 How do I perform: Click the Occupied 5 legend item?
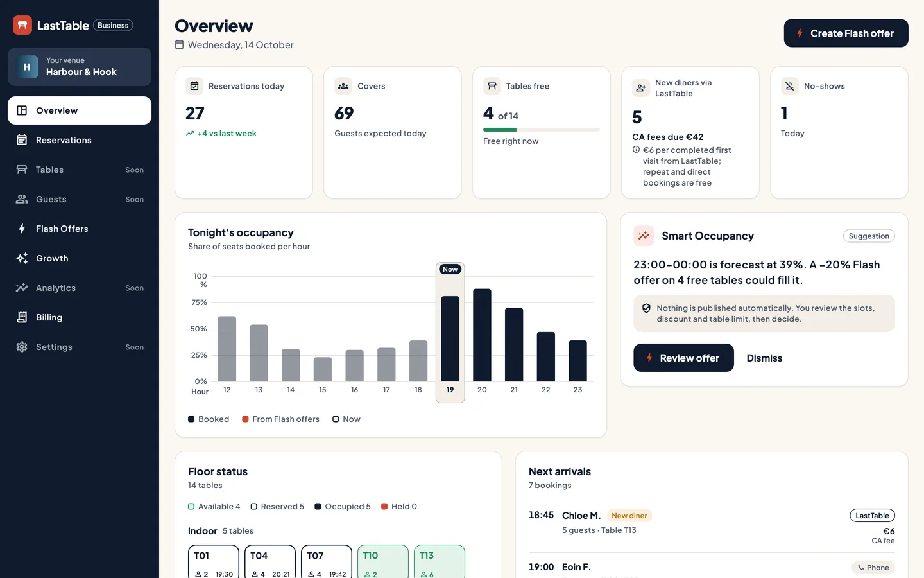pyautogui.click(x=343, y=507)
